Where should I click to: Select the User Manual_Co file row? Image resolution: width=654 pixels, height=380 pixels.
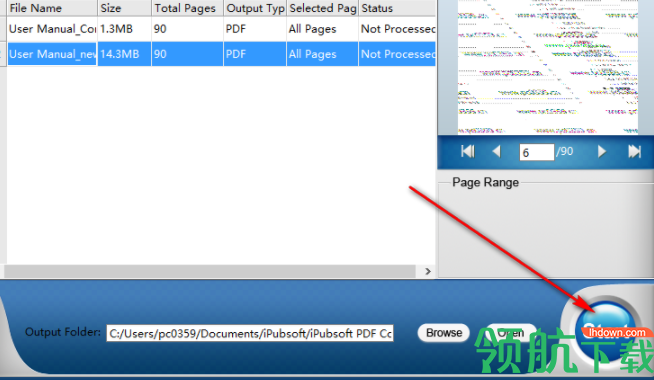[x=221, y=29]
